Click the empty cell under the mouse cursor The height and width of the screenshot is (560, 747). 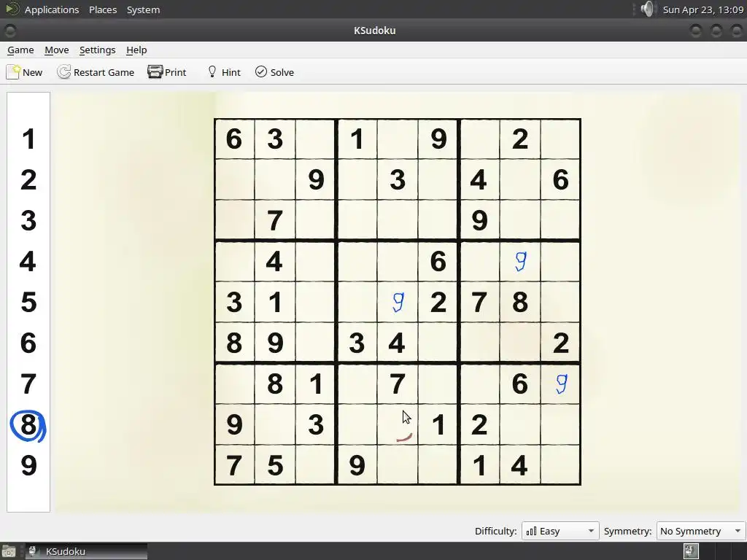398,424
